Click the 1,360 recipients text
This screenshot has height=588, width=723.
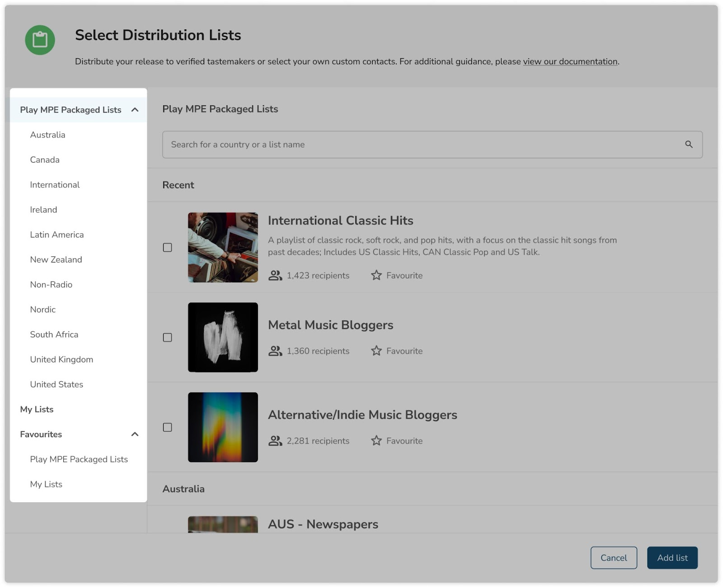[318, 351]
